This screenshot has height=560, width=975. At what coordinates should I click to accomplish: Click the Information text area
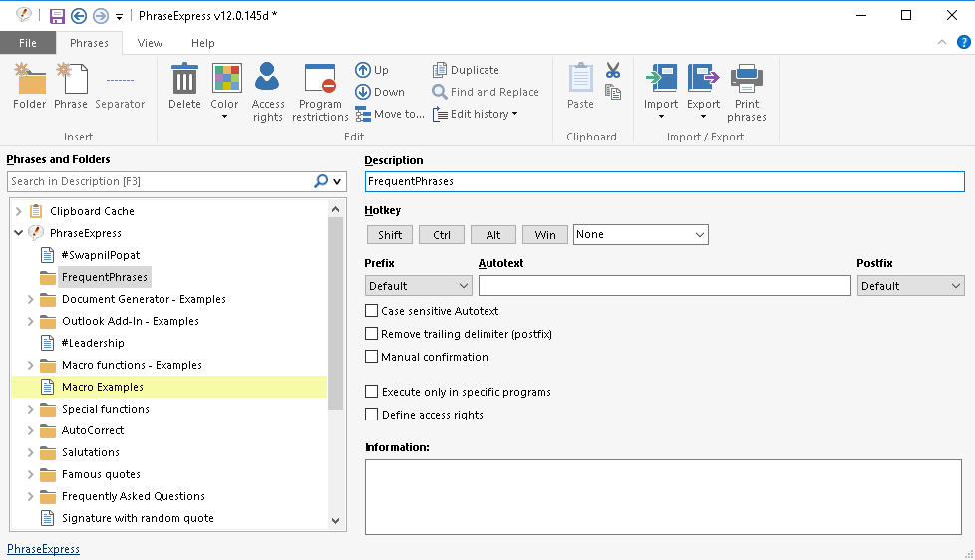tap(663, 497)
